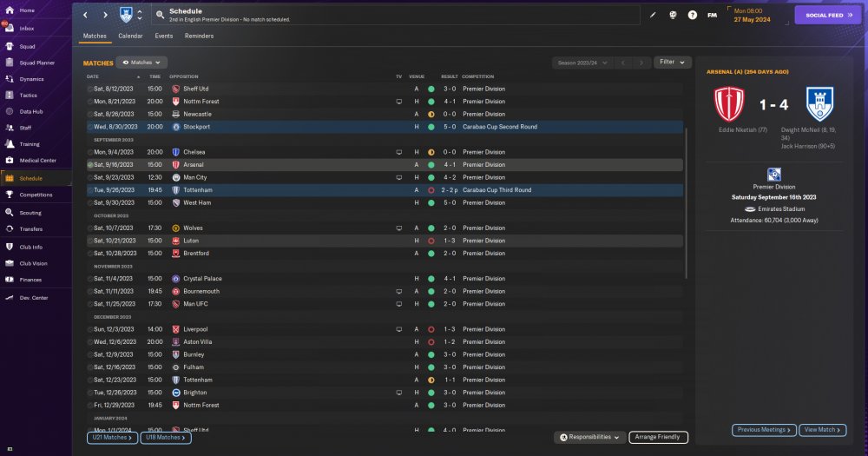The height and width of the screenshot is (456, 868).
Task: Go forward with the right arrow
Action: click(x=105, y=15)
